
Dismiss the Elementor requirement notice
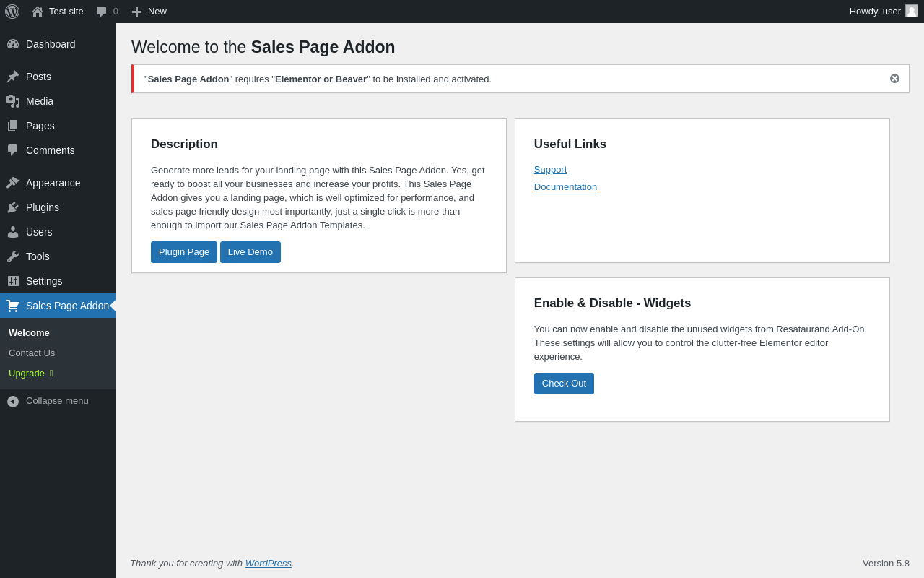[x=894, y=79]
